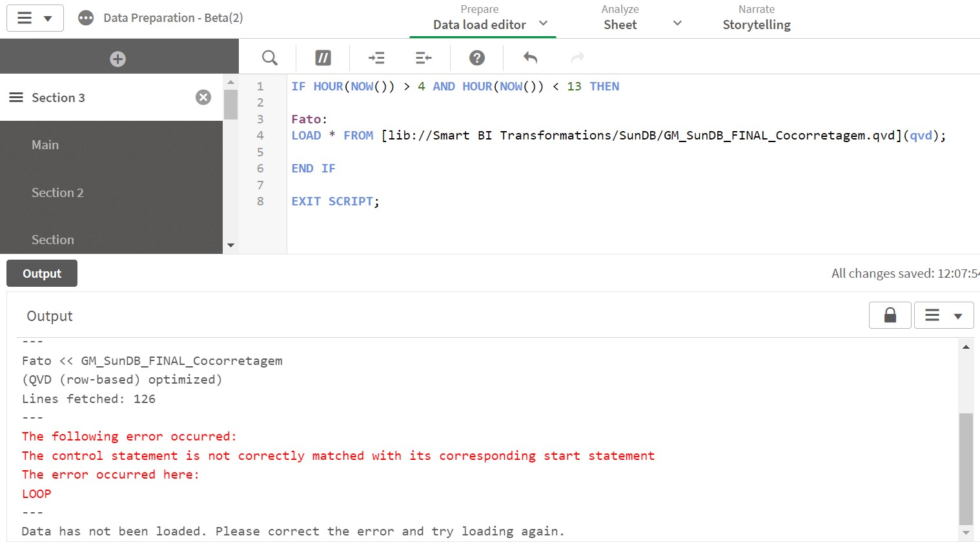The image size is (980, 549).
Task: Delete Section 3 with the X icon
Action: (203, 98)
